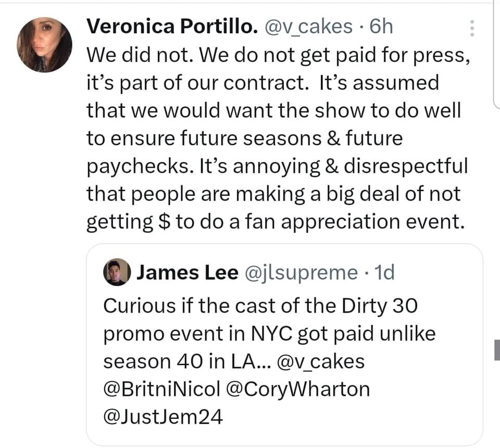Click the James Lee display name
Viewport: 500px width, 448px height.
(187, 272)
